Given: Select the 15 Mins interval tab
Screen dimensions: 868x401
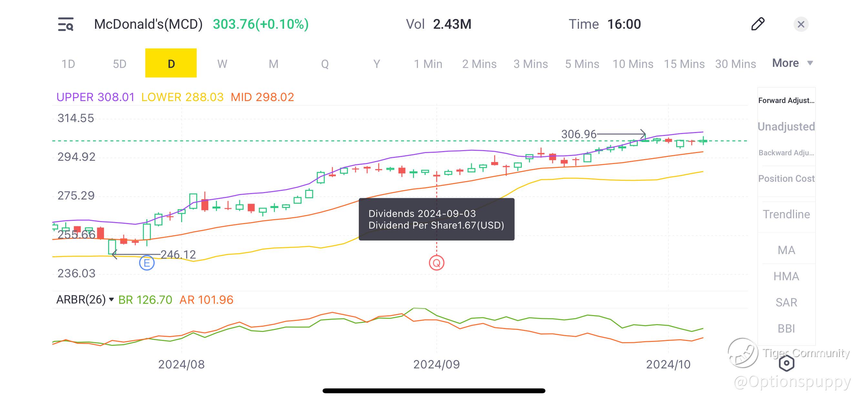Looking at the screenshot, I should click(x=684, y=64).
